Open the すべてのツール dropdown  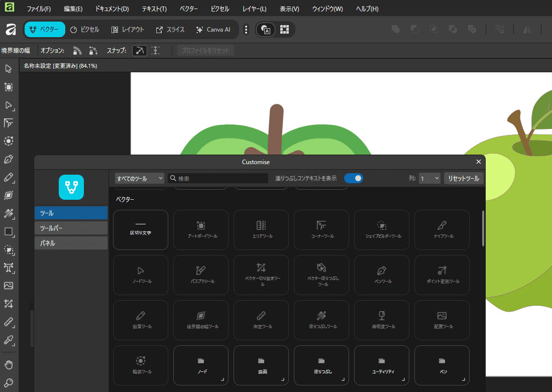(x=140, y=178)
